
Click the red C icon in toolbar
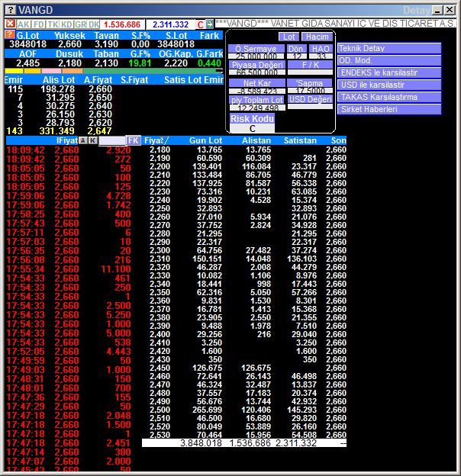click(200, 24)
